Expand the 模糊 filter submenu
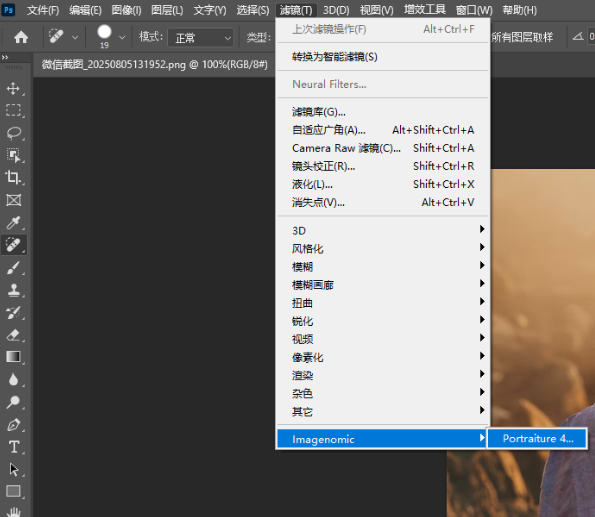The height and width of the screenshot is (517, 595). pyautogui.click(x=383, y=266)
